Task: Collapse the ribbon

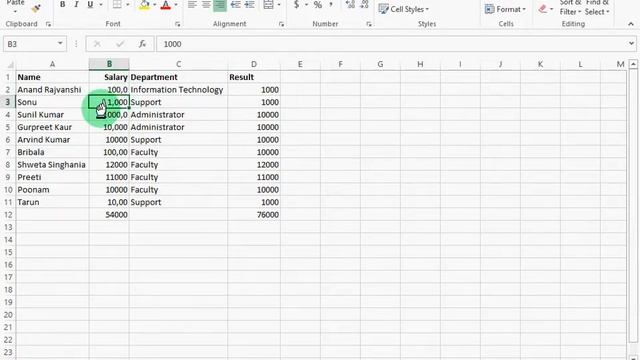Action: pyautogui.click(x=631, y=24)
